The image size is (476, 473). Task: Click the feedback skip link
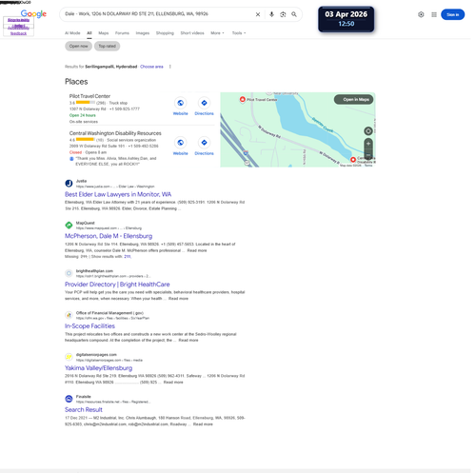click(x=18, y=33)
